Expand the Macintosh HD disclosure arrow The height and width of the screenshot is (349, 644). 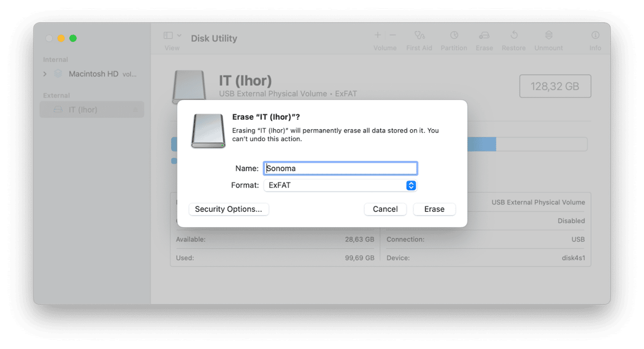(x=45, y=74)
